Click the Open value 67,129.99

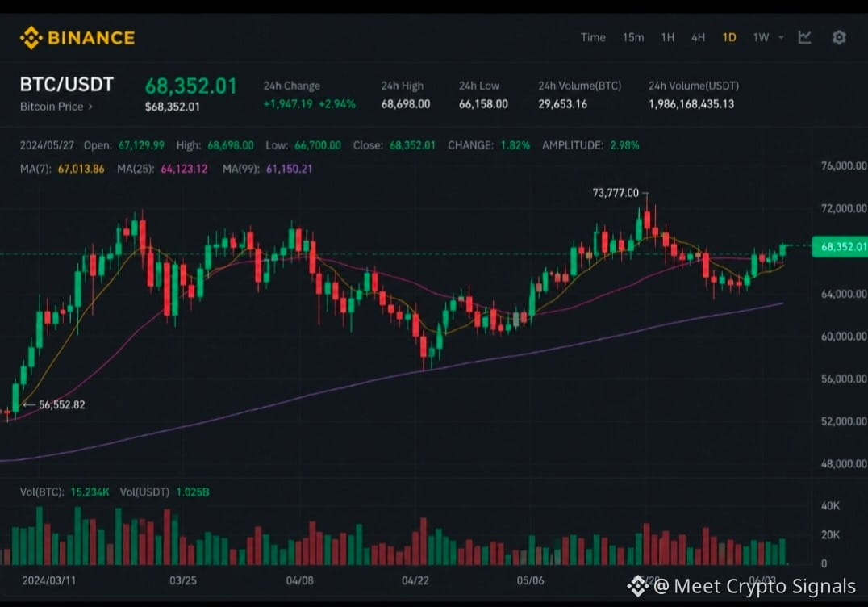tap(141, 145)
